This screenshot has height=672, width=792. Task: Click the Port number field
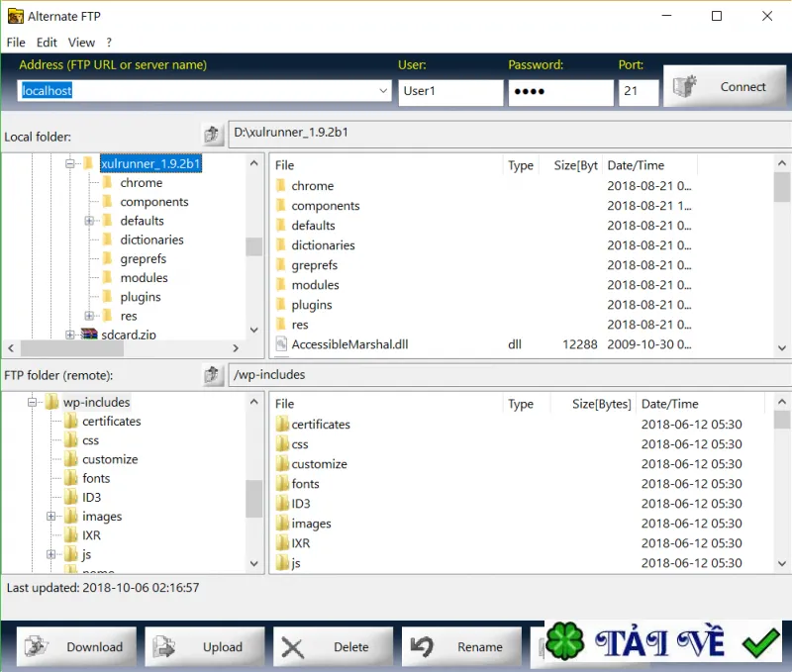639,92
